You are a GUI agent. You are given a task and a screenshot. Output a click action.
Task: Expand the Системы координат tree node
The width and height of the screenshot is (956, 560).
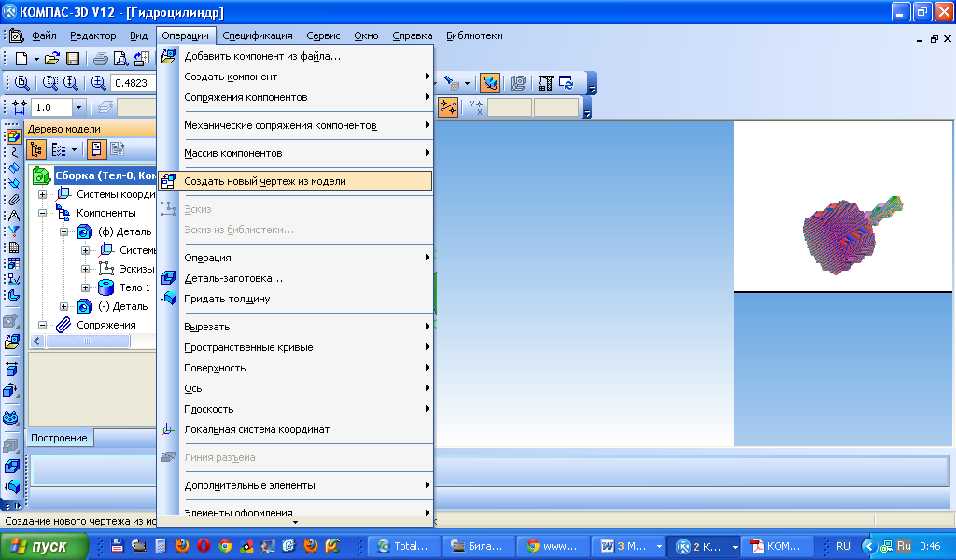(42, 194)
